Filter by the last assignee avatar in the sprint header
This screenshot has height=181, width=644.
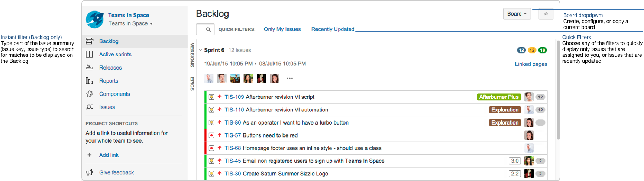(x=275, y=78)
